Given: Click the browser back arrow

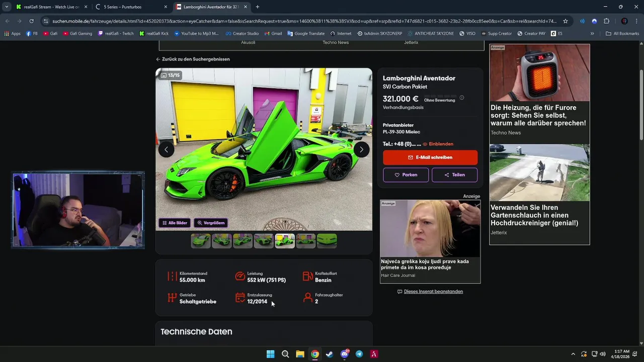Looking at the screenshot, I should click(7, 21).
